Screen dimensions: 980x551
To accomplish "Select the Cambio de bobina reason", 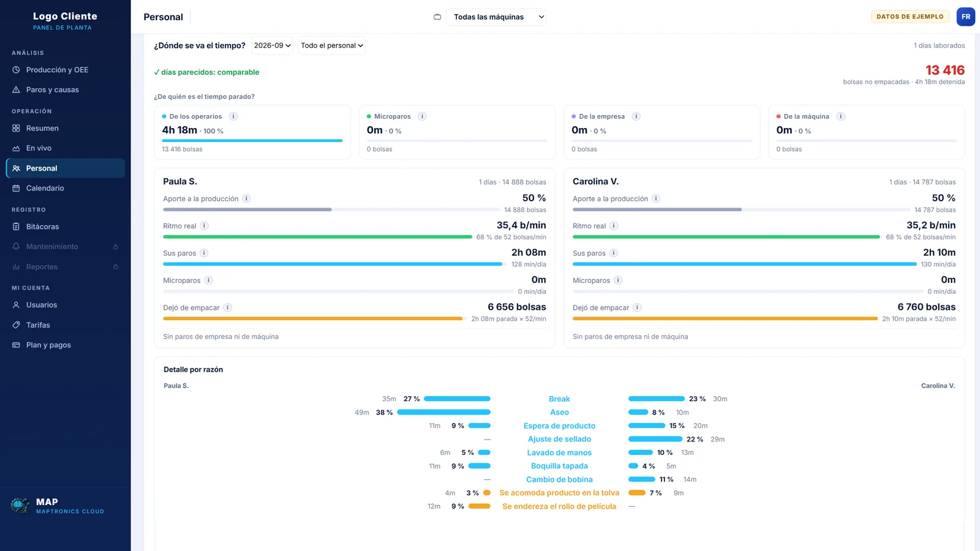I will pos(559,480).
